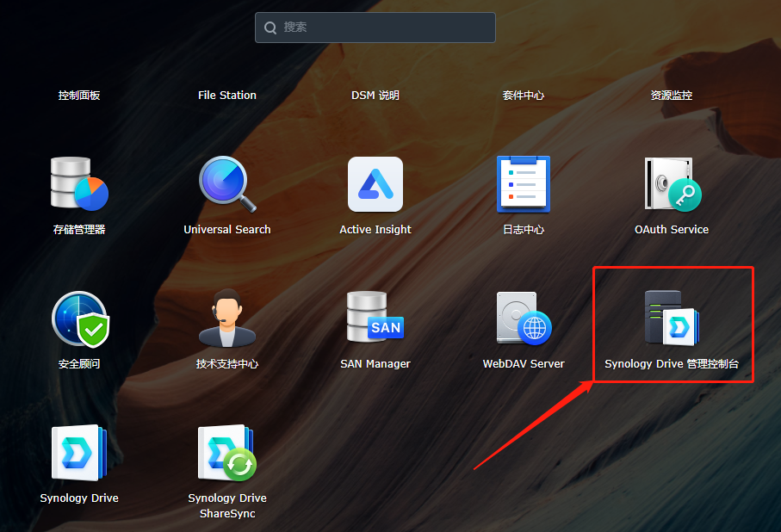Click the DSM 说明 label

coord(375,96)
